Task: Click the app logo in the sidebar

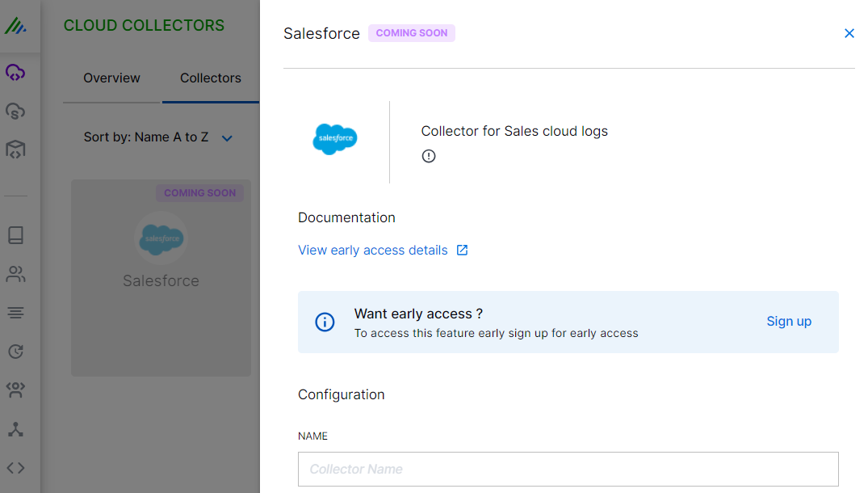Action: [15, 27]
